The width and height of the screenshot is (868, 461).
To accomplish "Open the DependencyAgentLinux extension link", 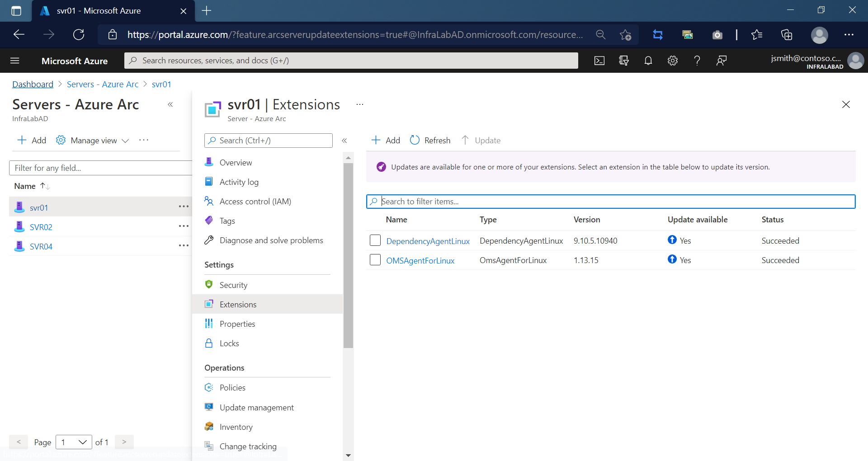I will pos(428,241).
